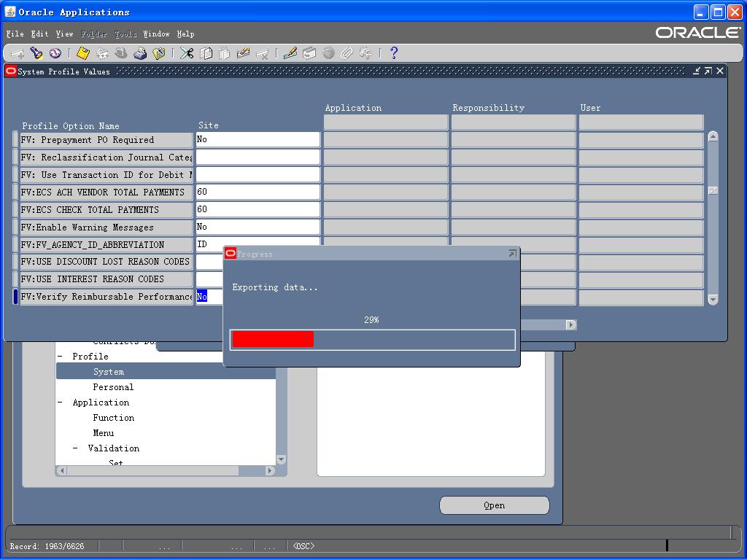Collapse the Profile node in navigator
This screenshot has height=560, width=747.
(60, 356)
